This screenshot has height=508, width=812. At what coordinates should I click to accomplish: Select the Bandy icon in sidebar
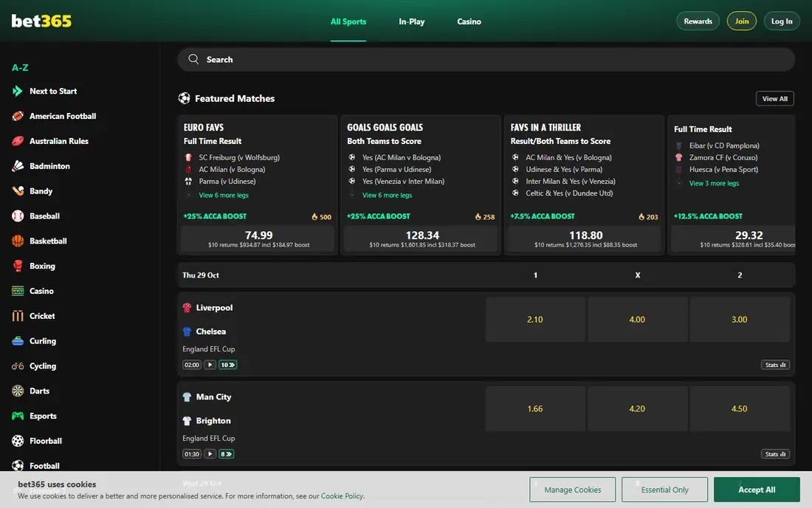18,190
